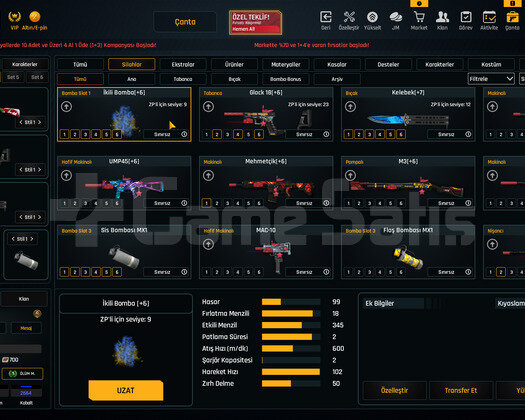Open the Özel Teklif banner
The image size is (525, 420).
point(255,22)
